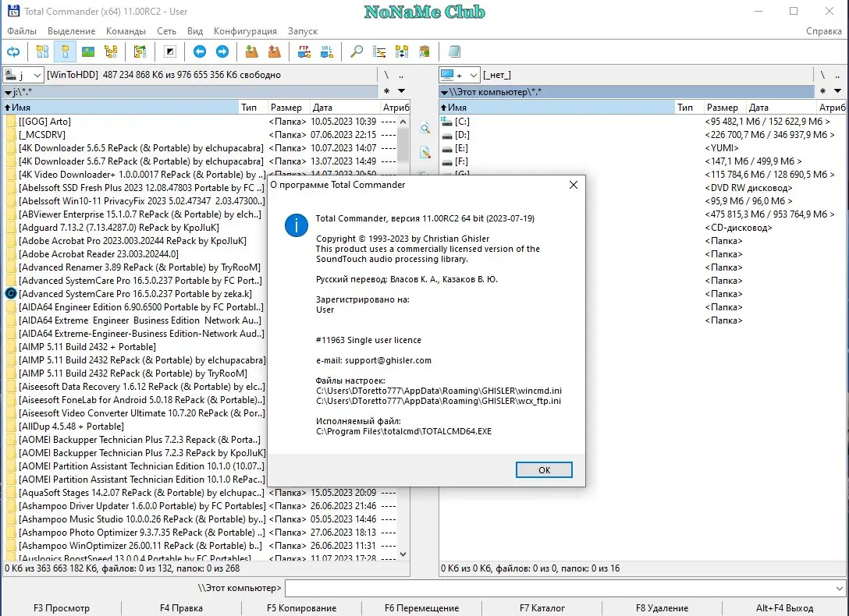
Task: Click the Refresh (reread source) toolbar icon
Action: (x=13, y=52)
